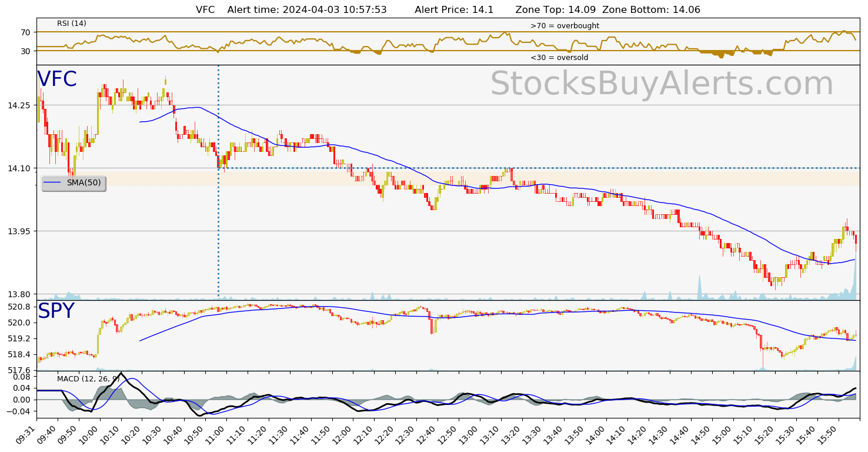868x452 pixels.
Task: Click the 520.0 SPY axis label
Action: coord(18,323)
